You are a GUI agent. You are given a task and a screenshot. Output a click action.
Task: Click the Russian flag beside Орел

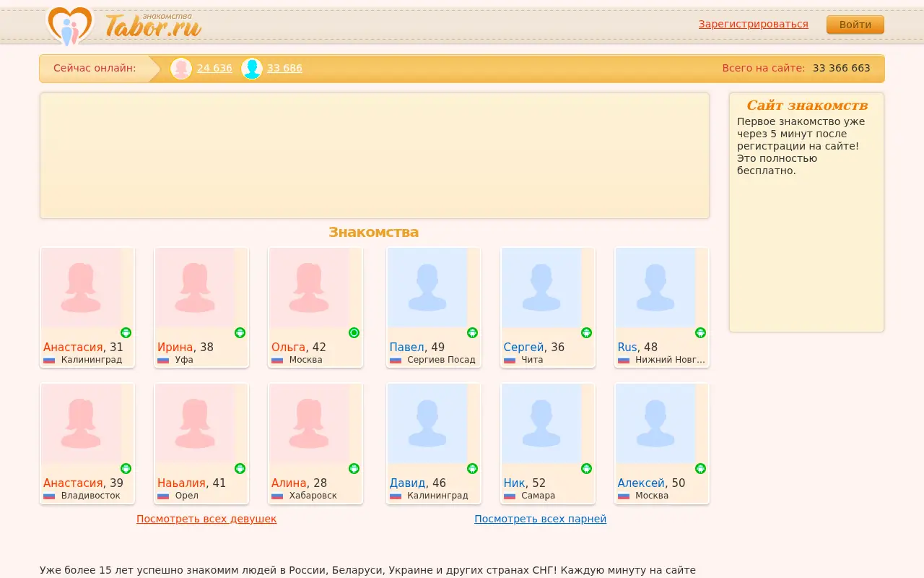(x=163, y=496)
